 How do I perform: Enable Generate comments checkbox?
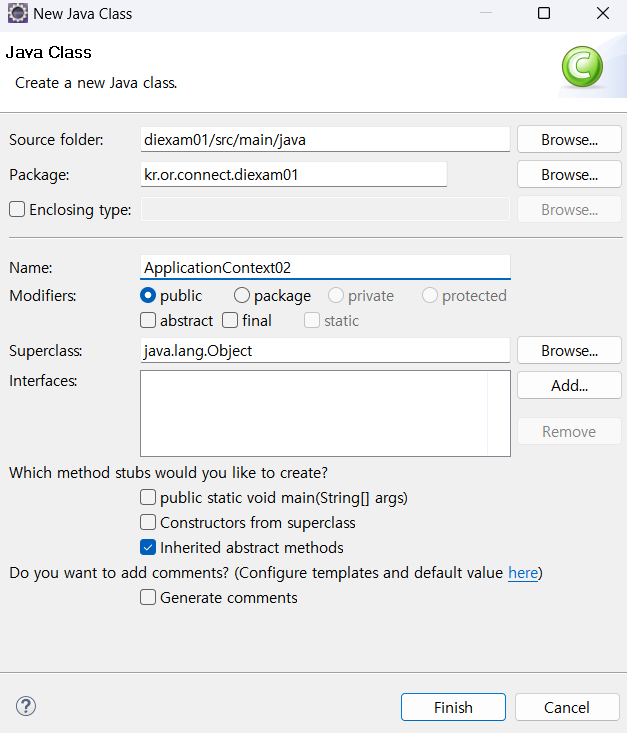point(148,598)
